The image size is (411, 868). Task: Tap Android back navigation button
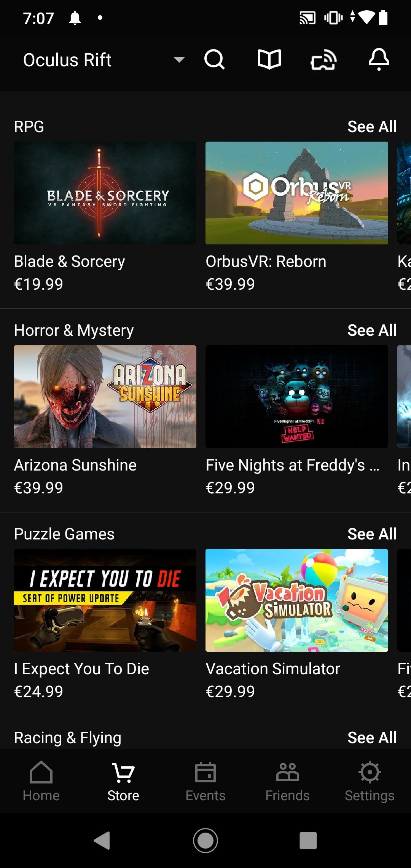point(102,841)
